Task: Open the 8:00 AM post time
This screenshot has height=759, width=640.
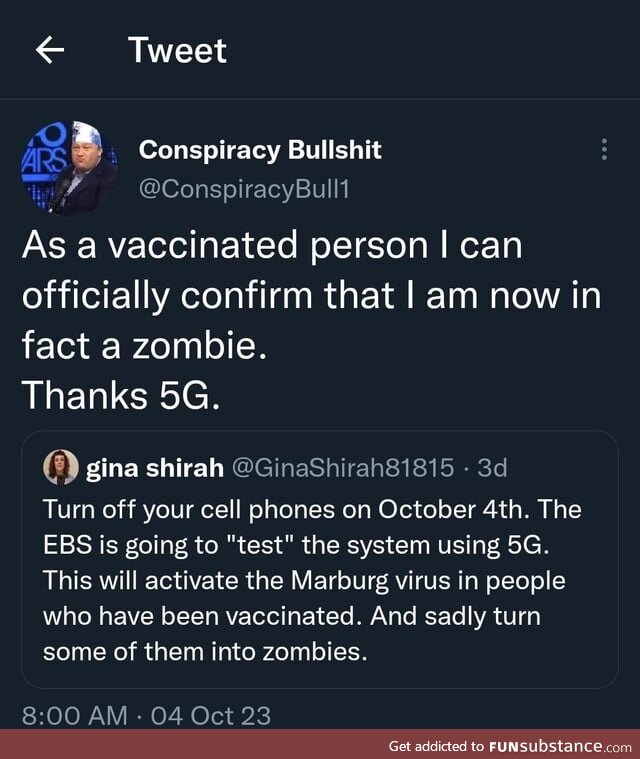Action: pyautogui.click(x=74, y=716)
